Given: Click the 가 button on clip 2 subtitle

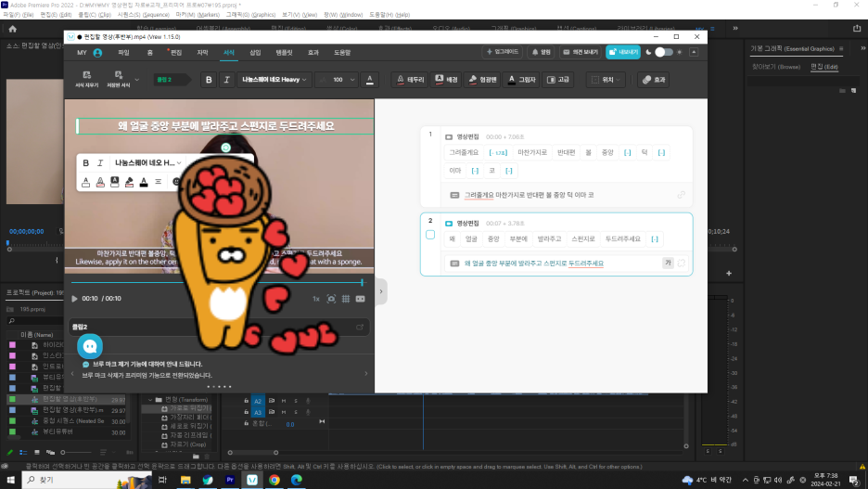Looking at the screenshot, I should (668, 263).
